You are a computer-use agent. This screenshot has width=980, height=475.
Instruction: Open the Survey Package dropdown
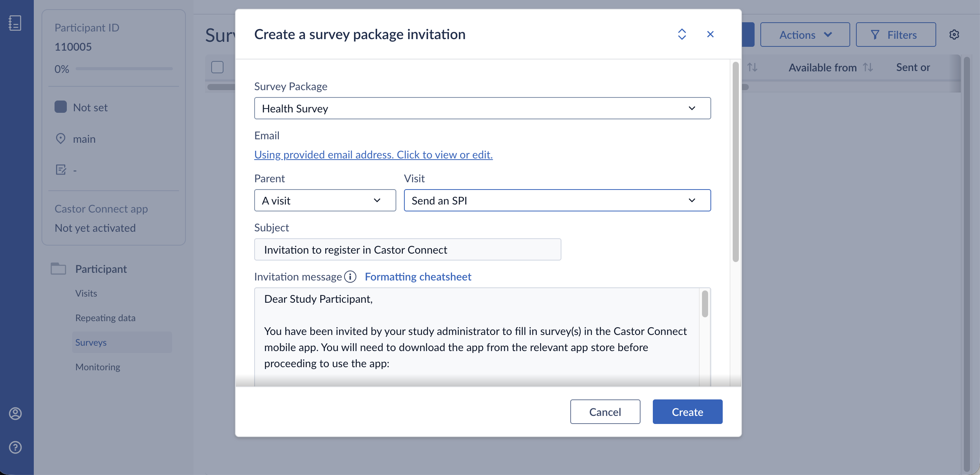click(482, 108)
